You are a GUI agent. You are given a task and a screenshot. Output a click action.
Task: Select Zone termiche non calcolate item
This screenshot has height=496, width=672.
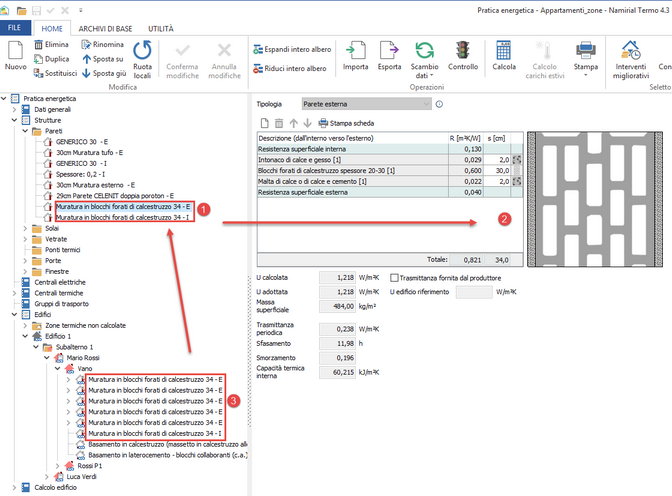point(85,325)
